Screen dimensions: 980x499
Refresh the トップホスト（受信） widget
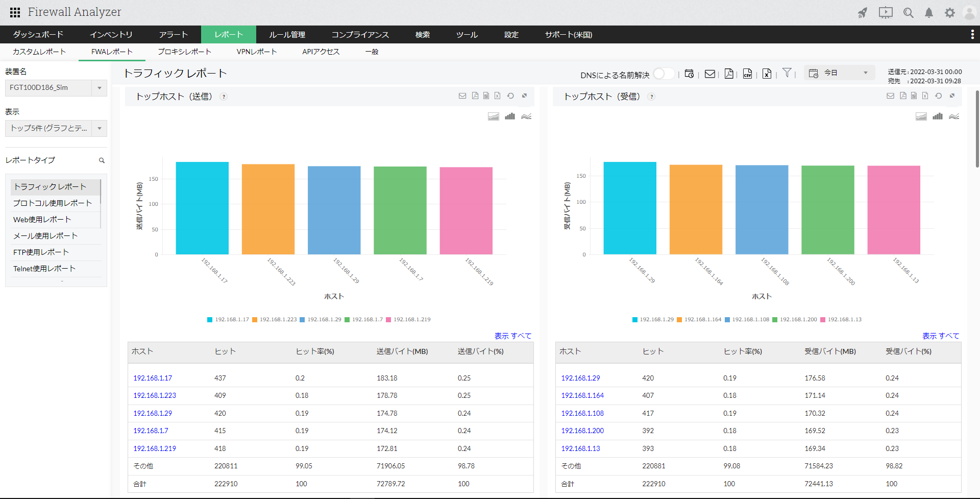point(938,96)
